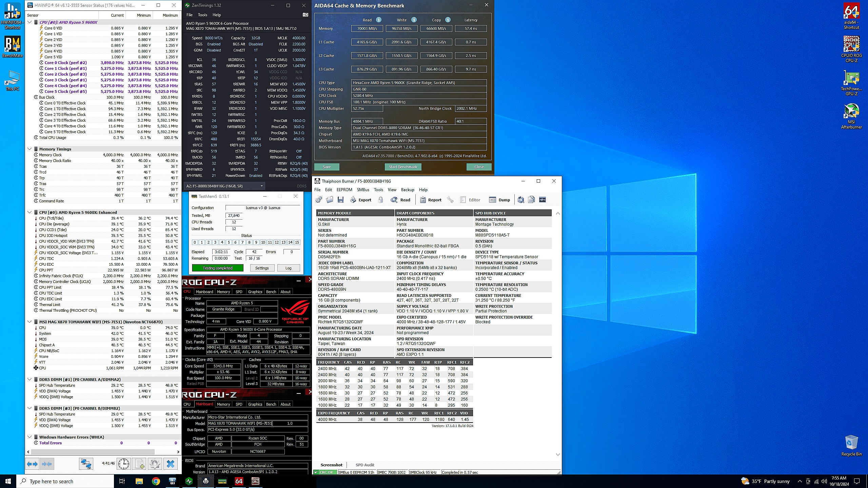The width and height of the screenshot is (868, 488).
Task: Open SMBus menu in Thaiphoon Burner
Action: click(x=363, y=190)
